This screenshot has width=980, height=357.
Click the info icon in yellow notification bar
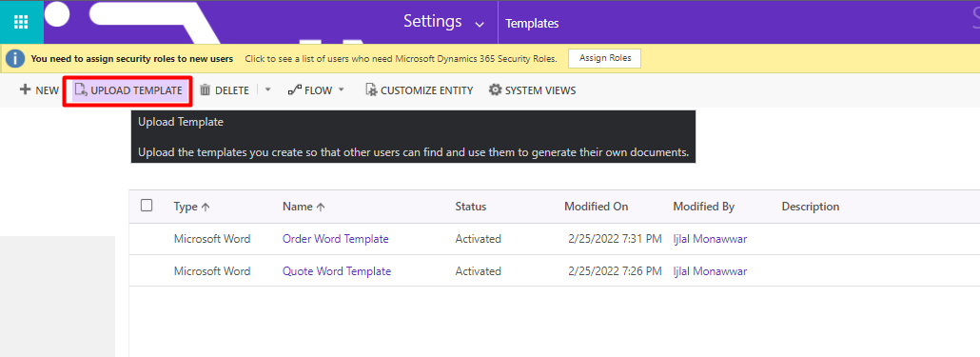(15, 59)
